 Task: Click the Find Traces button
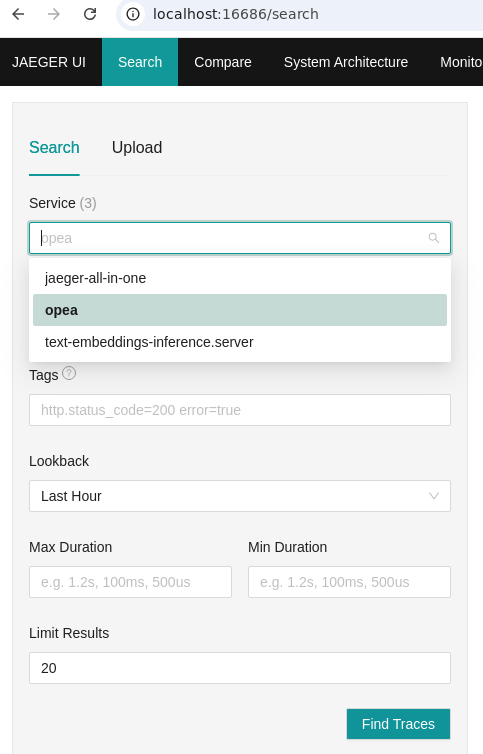click(398, 724)
